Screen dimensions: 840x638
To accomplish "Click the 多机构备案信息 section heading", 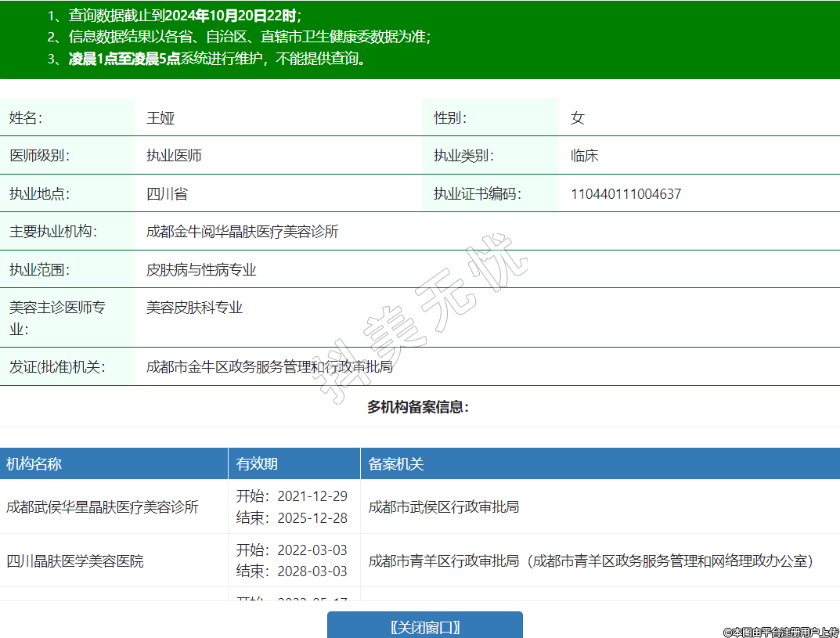I will pyautogui.click(x=418, y=407).
